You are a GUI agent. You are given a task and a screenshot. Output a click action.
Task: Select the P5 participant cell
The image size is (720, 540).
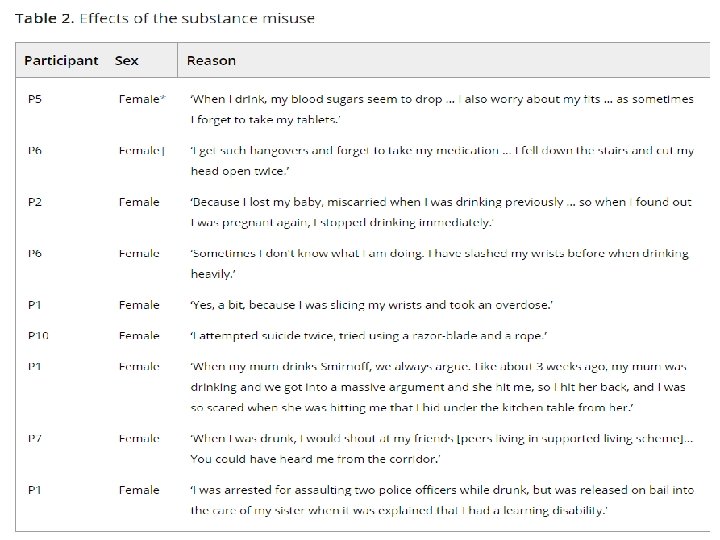34,99
